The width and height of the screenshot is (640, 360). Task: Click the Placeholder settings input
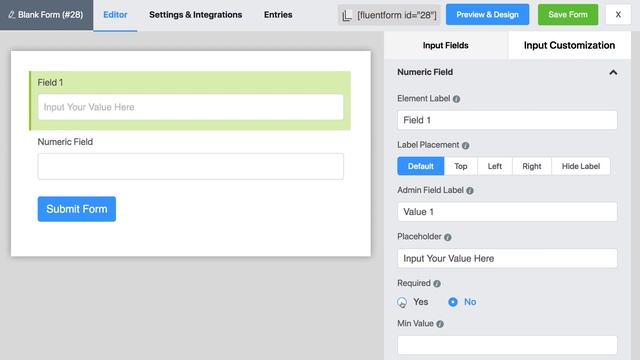pyautogui.click(x=507, y=258)
